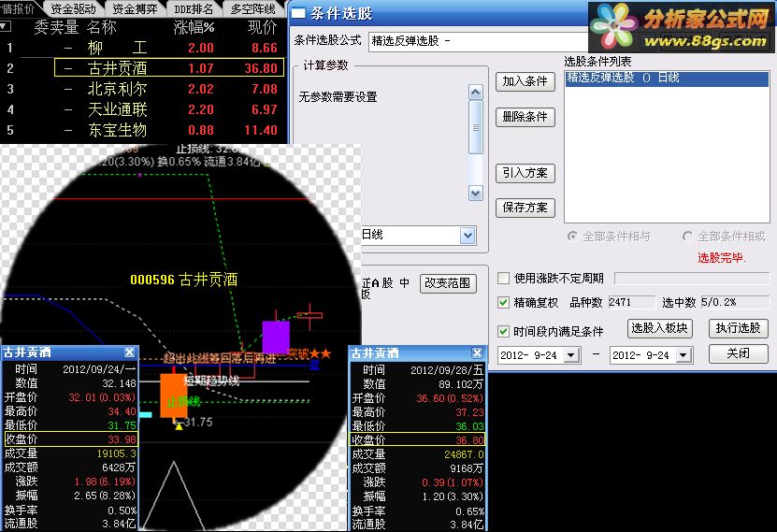Select 全部条件相或 radio option

coord(688,237)
